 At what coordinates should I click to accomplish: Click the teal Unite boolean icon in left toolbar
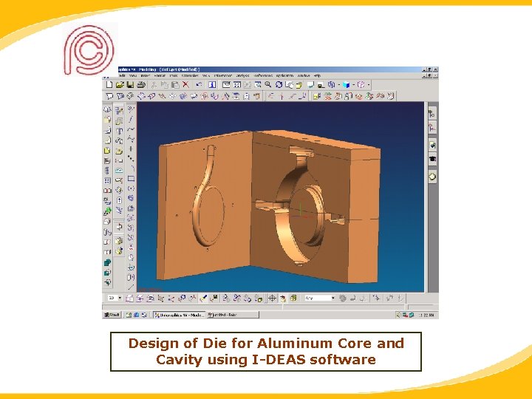click(107, 262)
